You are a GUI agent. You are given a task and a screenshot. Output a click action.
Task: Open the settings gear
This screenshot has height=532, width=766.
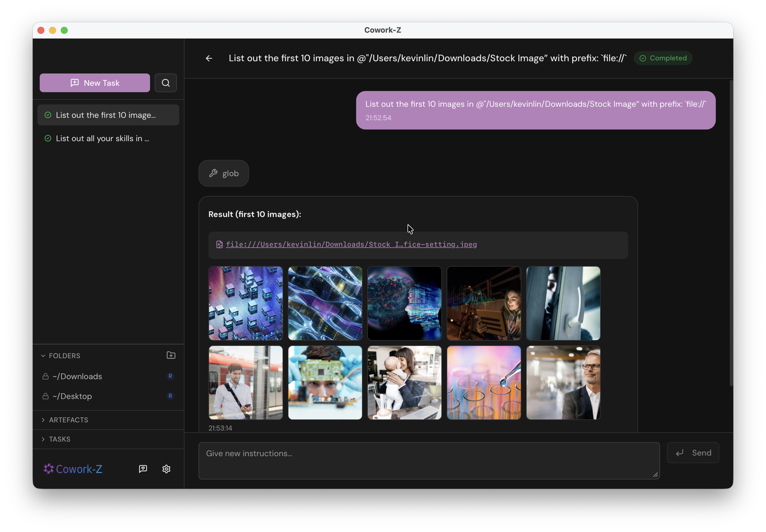click(x=166, y=469)
